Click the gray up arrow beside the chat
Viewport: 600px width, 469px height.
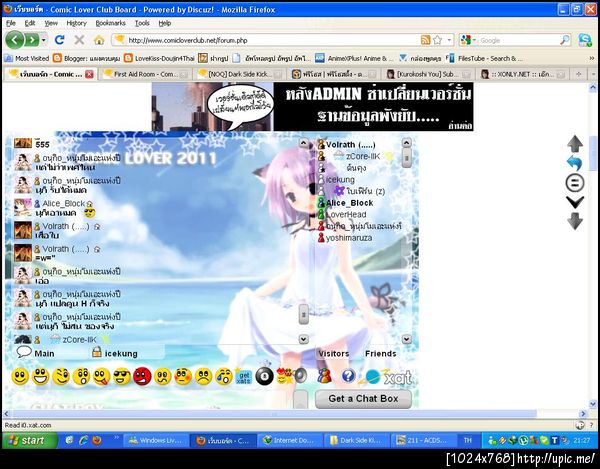point(575,143)
